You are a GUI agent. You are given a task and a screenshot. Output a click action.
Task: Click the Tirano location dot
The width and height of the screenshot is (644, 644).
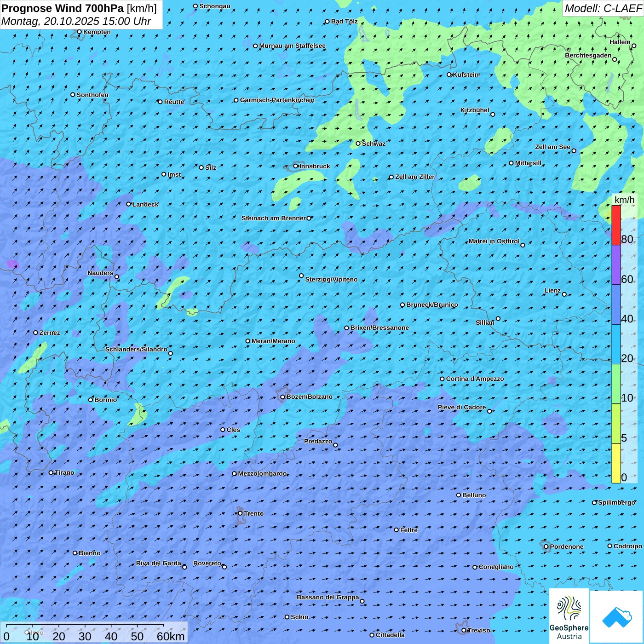pyautogui.click(x=51, y=473)
